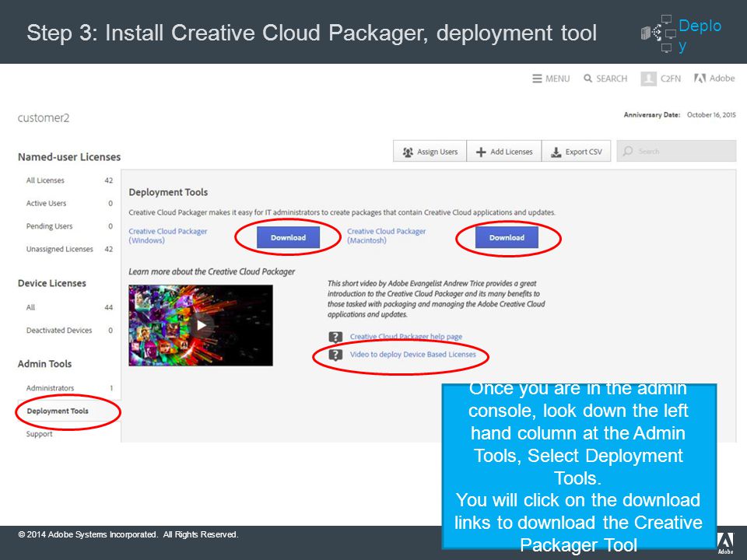This screenshot has height=560, width=747.
Task: Open Creative Cloud Packager (Macintosh) link
Action: [387, 236]
